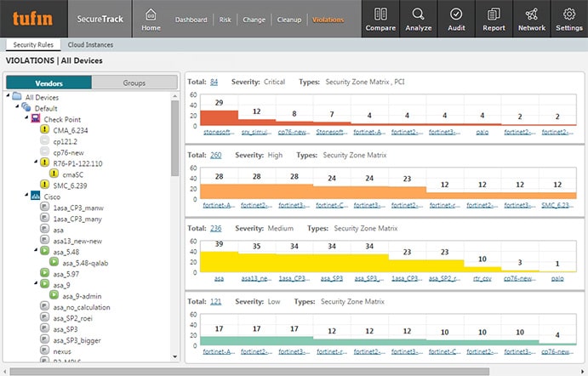
Task: Open the Cleanup menu item
Action: (x=289, y=20)
